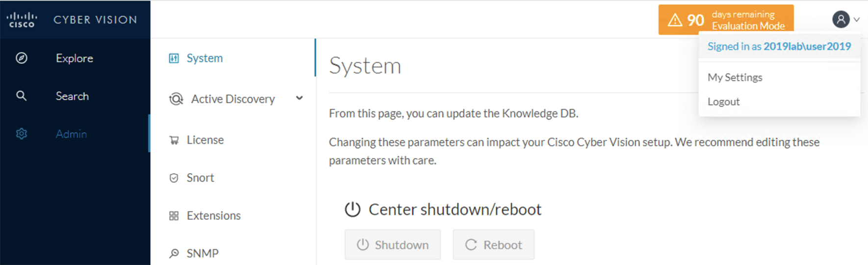Click the Reboot button

494,244
